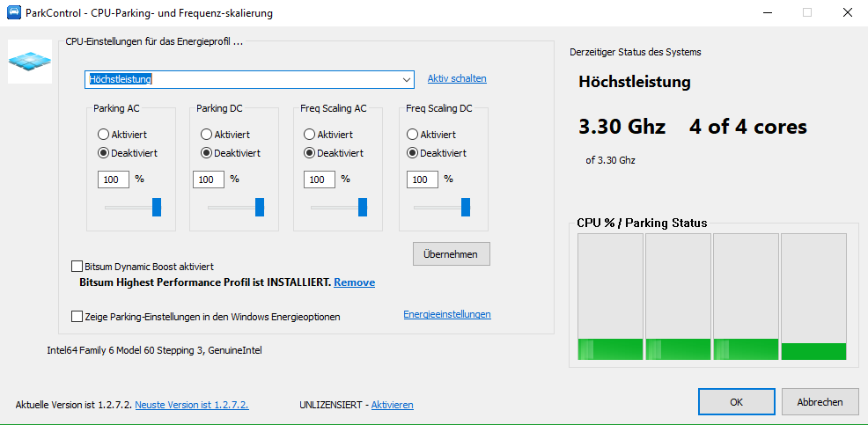Click the UNLIZENSIERT label
This screenshot has width=868, height=425.
[x=330, y=405]
